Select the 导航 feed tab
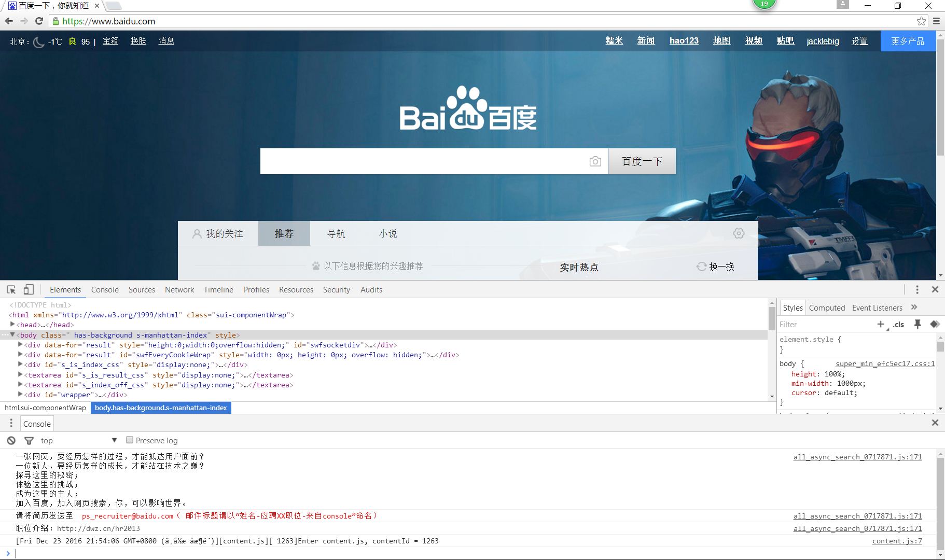 (336, 233)
